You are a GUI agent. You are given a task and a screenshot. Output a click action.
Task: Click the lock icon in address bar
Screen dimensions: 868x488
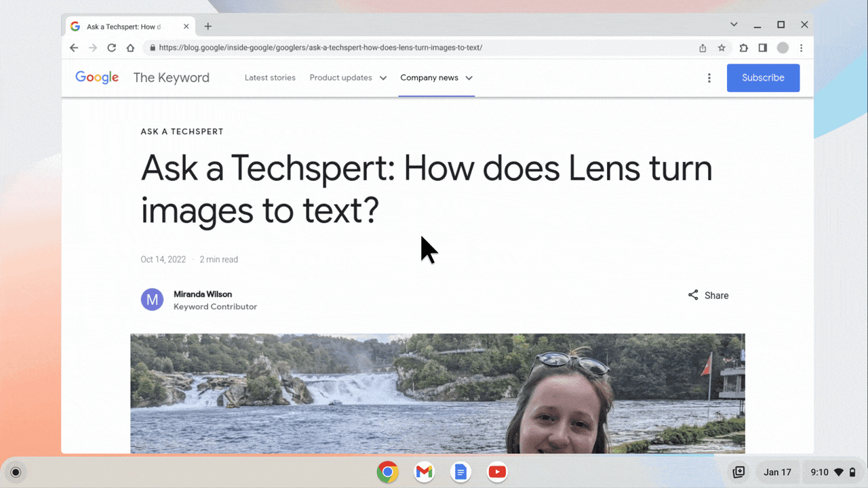point(153,48)
